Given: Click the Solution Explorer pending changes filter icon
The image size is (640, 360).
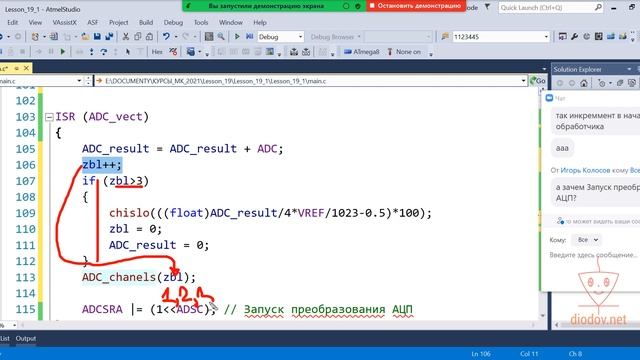Looking at the screenshot, I should [601, 83].
